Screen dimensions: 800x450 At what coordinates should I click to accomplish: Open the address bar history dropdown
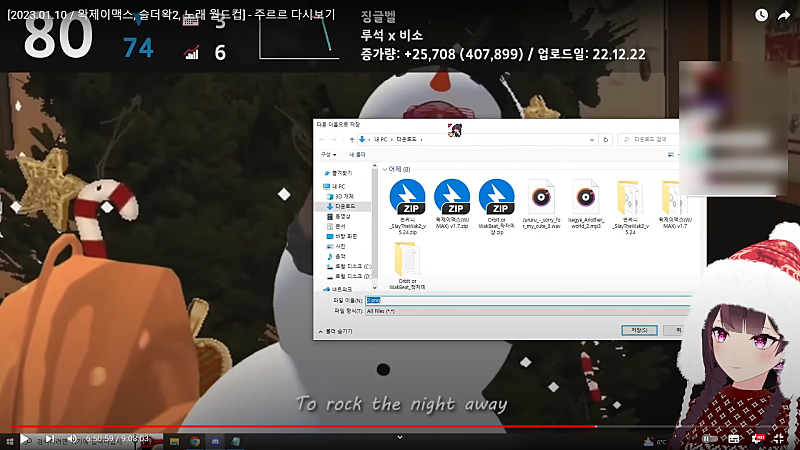coord(592,139)
